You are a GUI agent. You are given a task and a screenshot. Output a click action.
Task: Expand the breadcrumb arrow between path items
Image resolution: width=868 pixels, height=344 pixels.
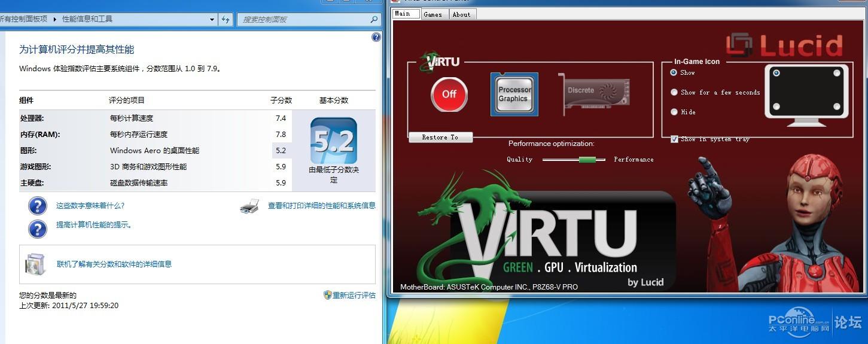click(55, 19)
